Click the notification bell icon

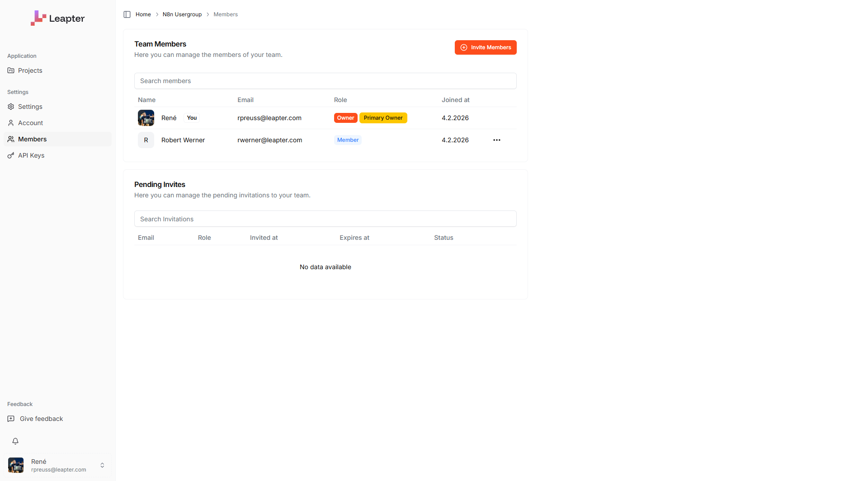click(15, 441)
